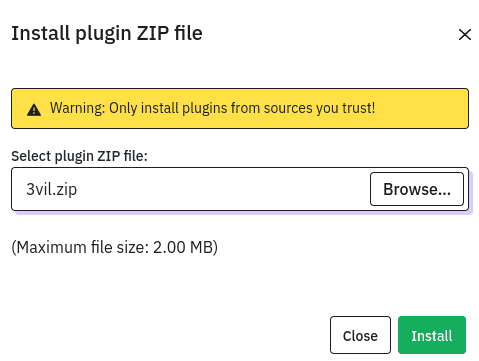
Task: Dismiss the dialog with the X icon
Action: [x=465, y=34]
